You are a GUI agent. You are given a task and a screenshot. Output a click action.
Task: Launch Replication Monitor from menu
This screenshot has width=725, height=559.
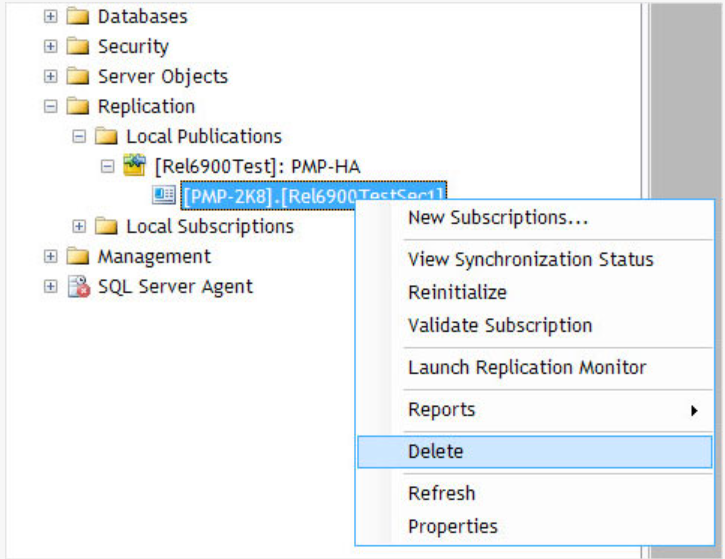click(527, 368)
